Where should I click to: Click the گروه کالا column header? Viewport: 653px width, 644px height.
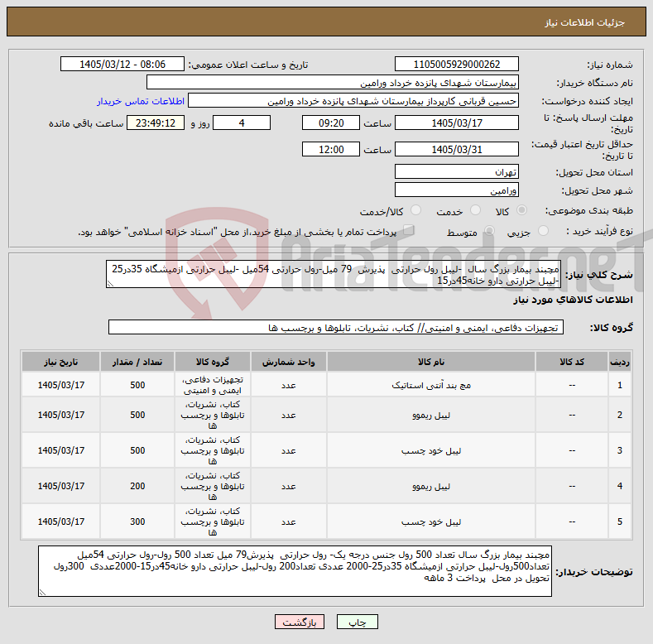click(x=213, y=362)
